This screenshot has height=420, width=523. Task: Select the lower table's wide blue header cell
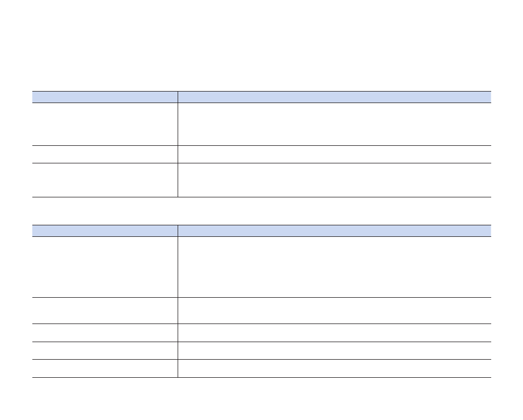point(334,231)
